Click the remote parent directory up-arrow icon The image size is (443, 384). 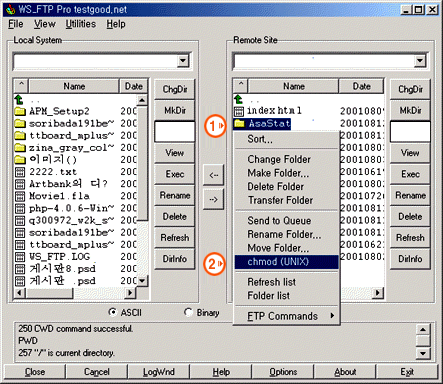pos(239,99)
